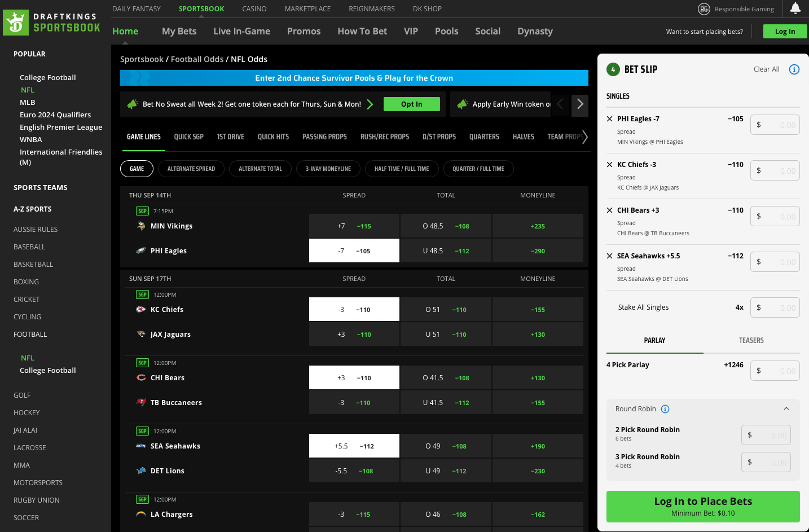
Task: Click the DET Lions team logo
Action: tap(141, 471)
